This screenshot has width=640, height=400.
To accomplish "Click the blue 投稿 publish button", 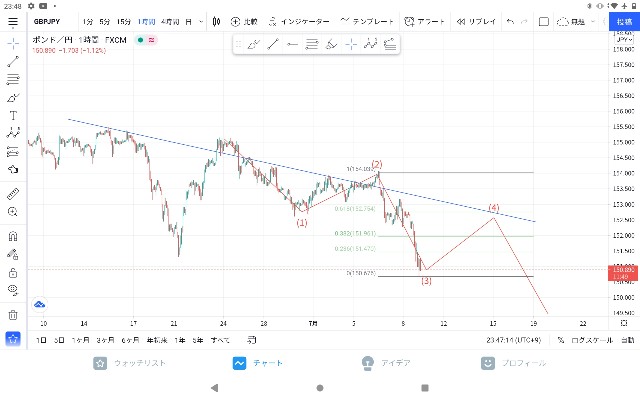I will (x=624, y=22).
